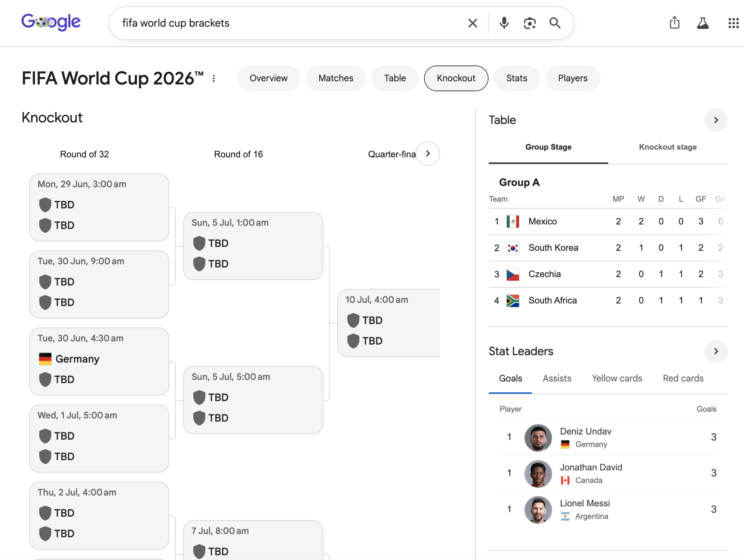744x560 pixels.
Task: Click Mexico in Group A table
Action: (542, 222)
